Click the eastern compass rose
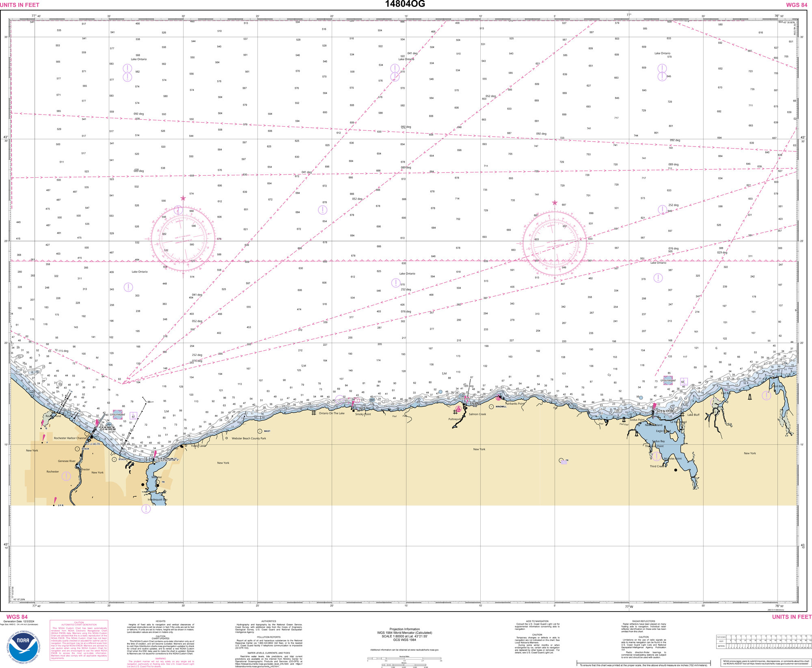This screenshot has height=668, width=812. click(x=555, y=243)
